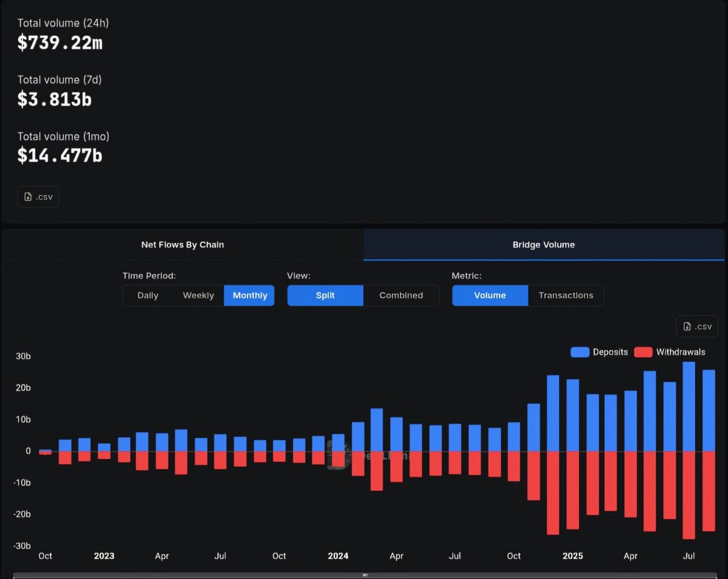Click the 2025 x-axis label
Screen dimensions: 728x579
573,556
